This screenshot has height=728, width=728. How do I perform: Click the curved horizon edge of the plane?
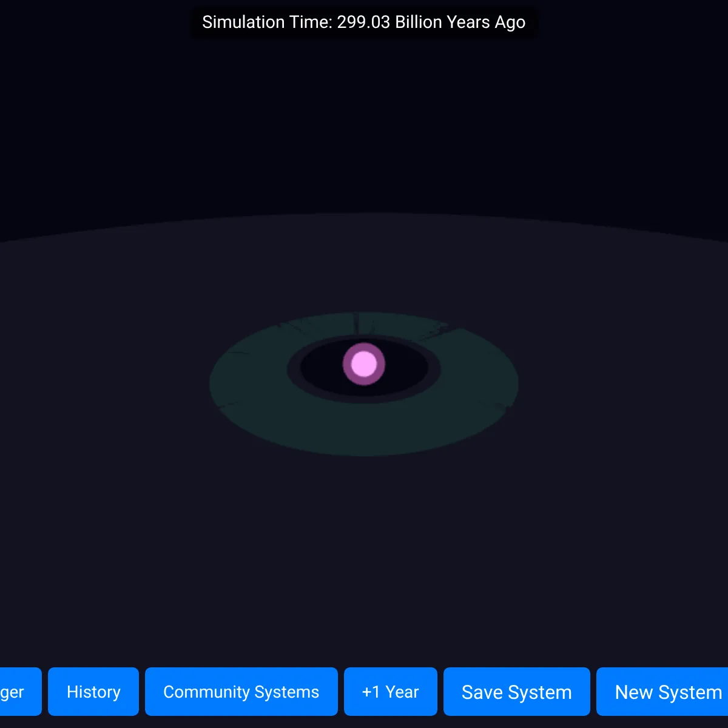(364, 213)
